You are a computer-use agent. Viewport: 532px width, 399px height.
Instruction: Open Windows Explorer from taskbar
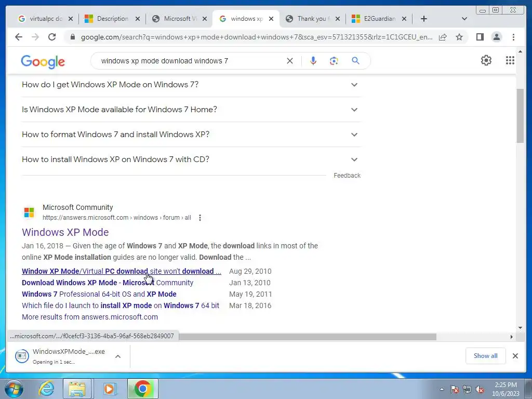point(77,389)
